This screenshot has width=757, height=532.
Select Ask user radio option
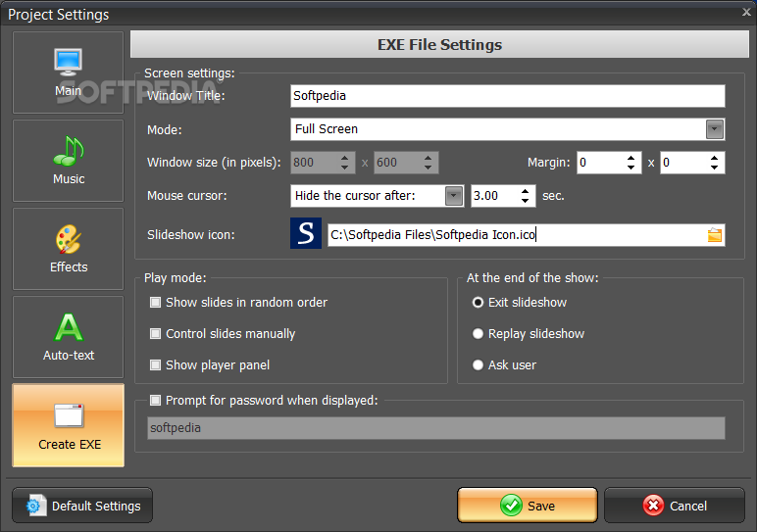tap(478, 365)
